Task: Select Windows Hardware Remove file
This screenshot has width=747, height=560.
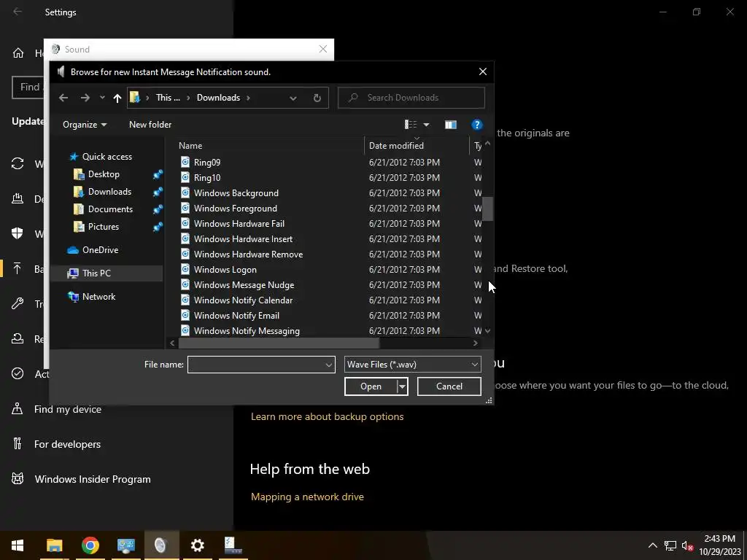Action: pos(248,254)
